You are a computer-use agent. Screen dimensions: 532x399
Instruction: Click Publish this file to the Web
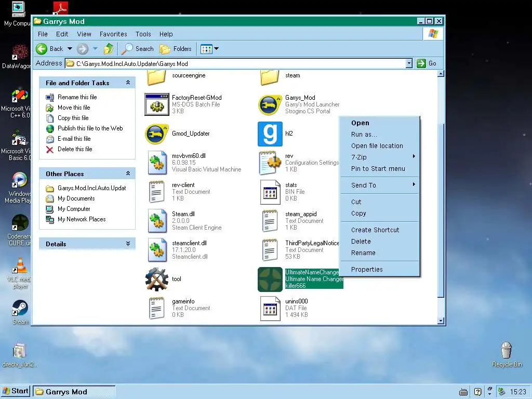(x=90, y=128)
